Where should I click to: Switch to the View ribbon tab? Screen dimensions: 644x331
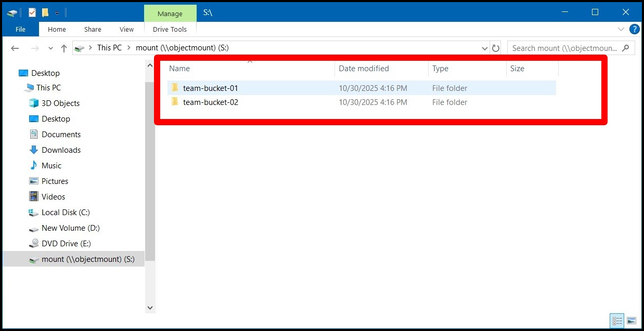[126, 30]
